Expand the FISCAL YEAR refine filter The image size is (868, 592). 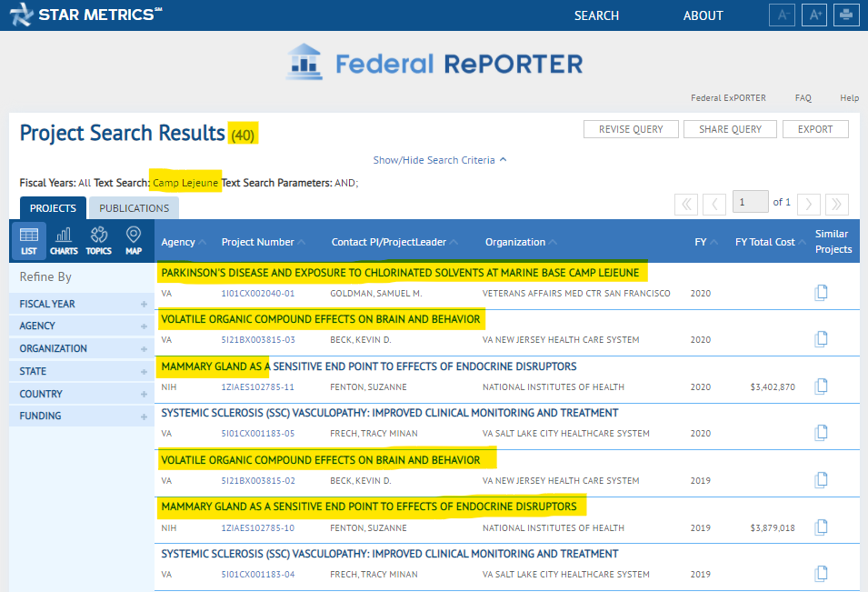click(82, 304)
